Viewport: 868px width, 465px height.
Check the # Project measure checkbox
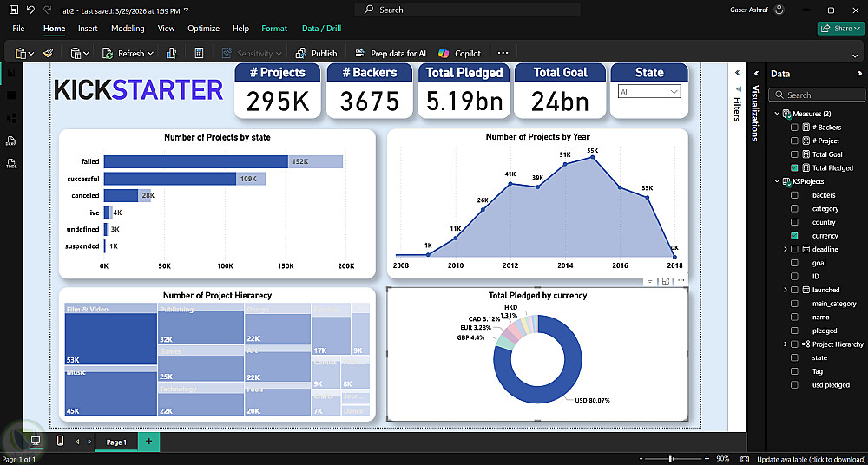point(794,141)
